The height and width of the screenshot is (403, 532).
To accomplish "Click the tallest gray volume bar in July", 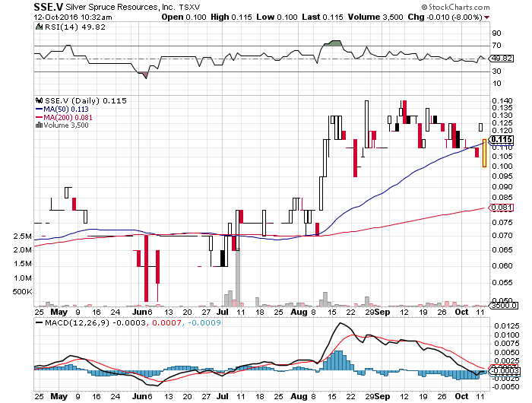I will pyautogui.click(x=238, y=274).
